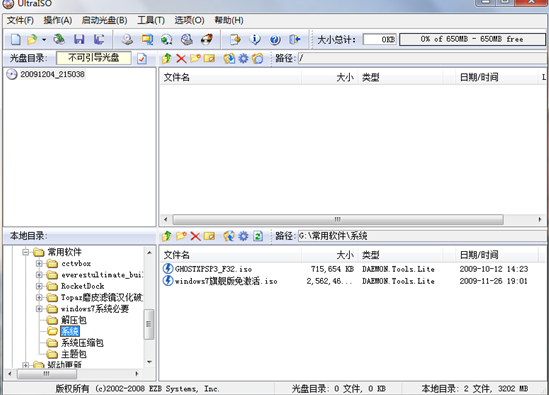Click the local pane path field G:\常用软件\系统
This screenshot has width=549, height=395.
pyautogui.click(x=423, y=236)
